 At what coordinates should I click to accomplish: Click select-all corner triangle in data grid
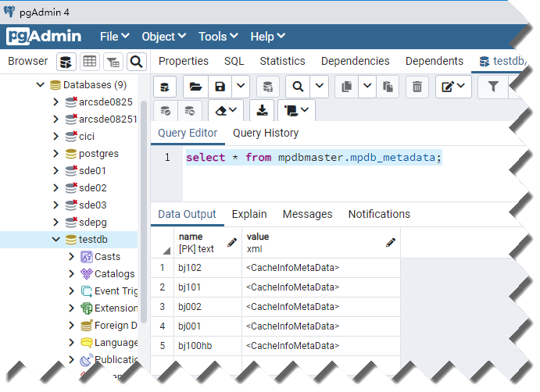pos(166,251)
